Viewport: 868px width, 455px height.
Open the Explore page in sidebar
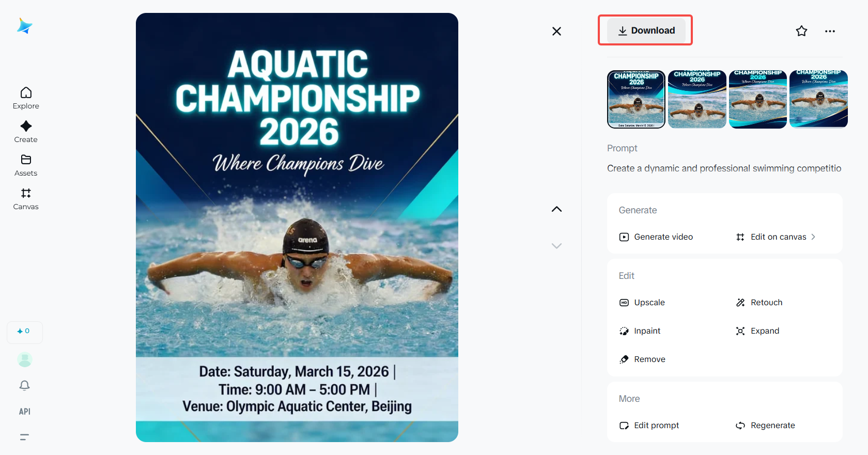[26, 98]
